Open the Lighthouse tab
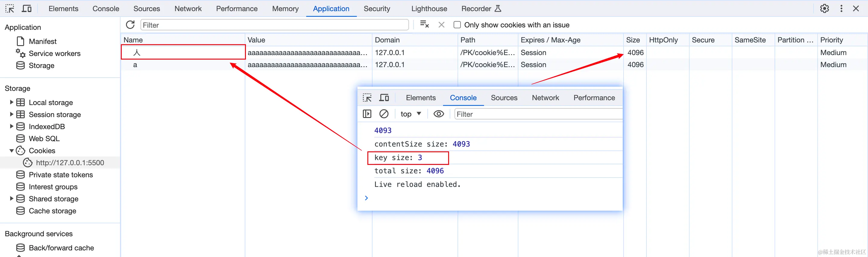The height and width of the screenshot is (257, 868). pos(429,9)
